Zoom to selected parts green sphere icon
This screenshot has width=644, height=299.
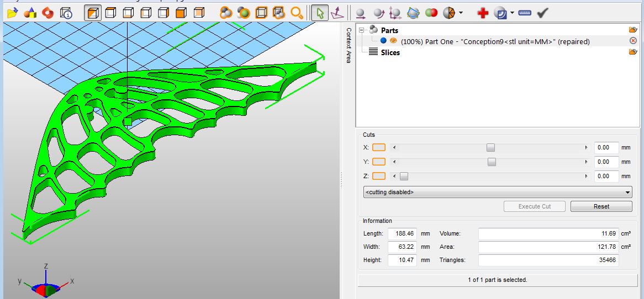point(244,13)
